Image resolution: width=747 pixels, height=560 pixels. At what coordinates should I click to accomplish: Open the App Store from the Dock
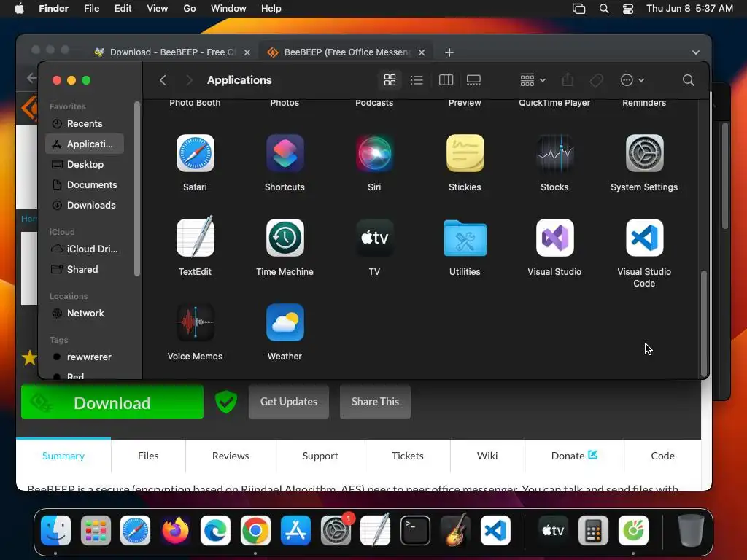click(x=295, y=531)
